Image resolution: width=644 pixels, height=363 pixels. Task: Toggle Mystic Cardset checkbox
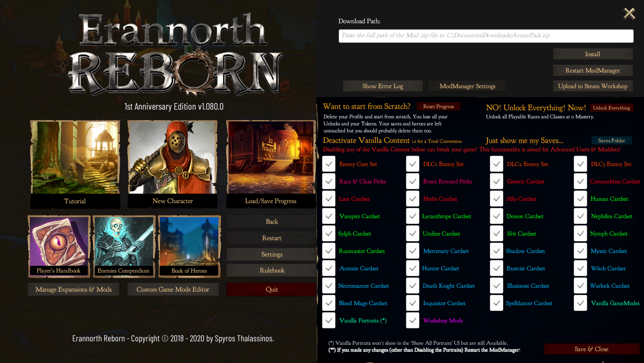[581, 251]
